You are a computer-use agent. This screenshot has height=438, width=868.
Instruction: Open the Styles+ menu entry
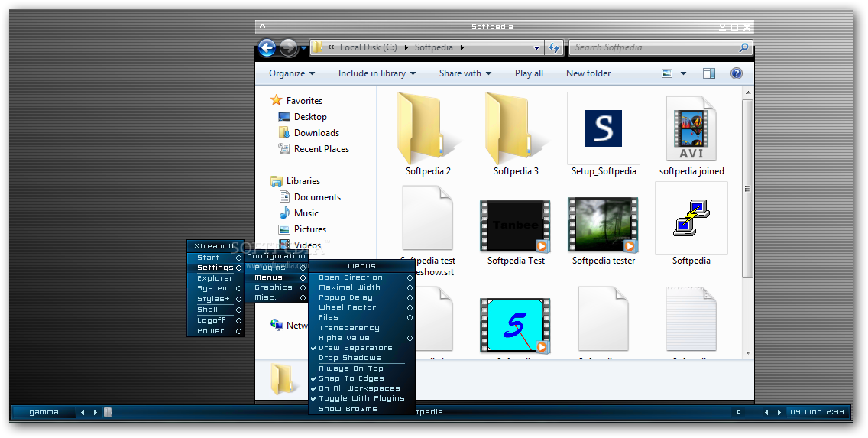coord(215,298)
